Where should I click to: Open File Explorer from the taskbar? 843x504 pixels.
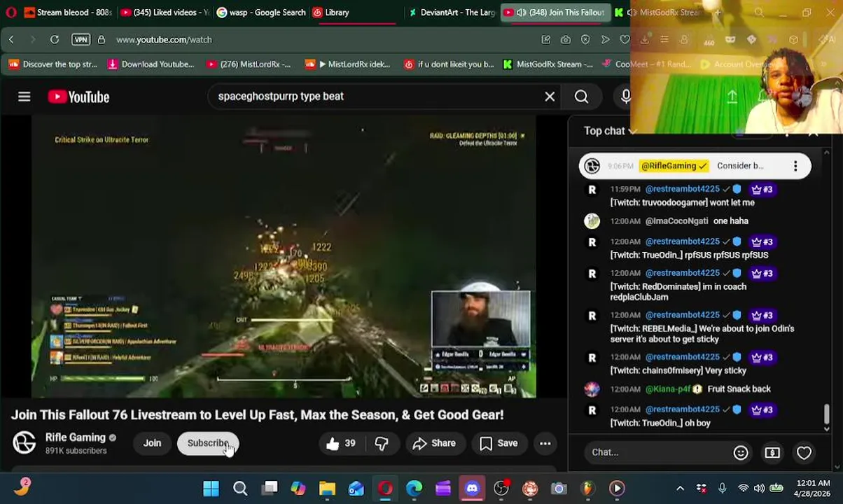coord(327,488)
